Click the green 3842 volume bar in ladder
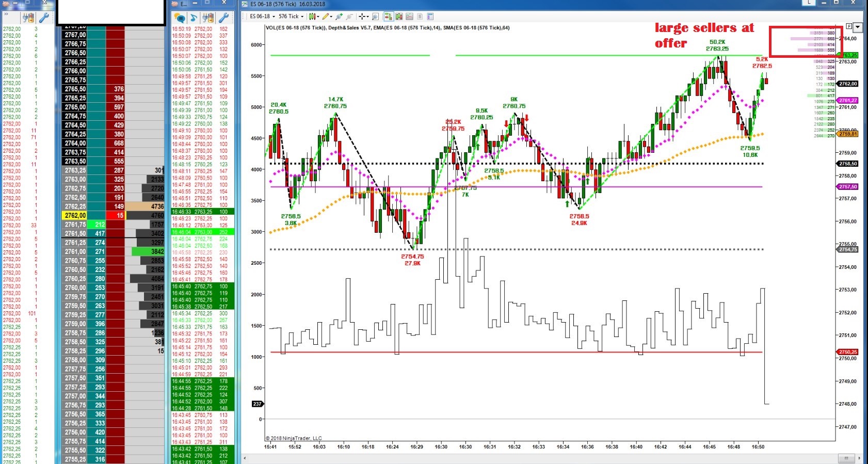The height and width of the screenshot is (464, 868). click(148, 251)
